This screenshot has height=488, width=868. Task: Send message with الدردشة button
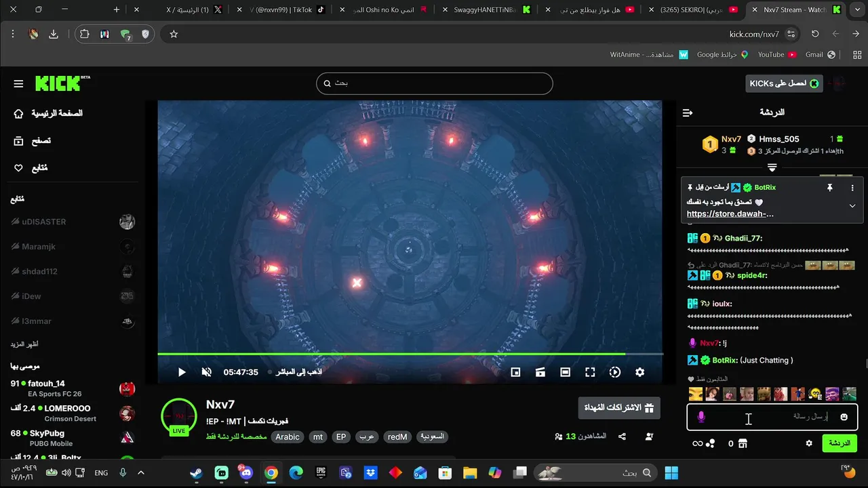pyautogui.click(x=840, y=443)
